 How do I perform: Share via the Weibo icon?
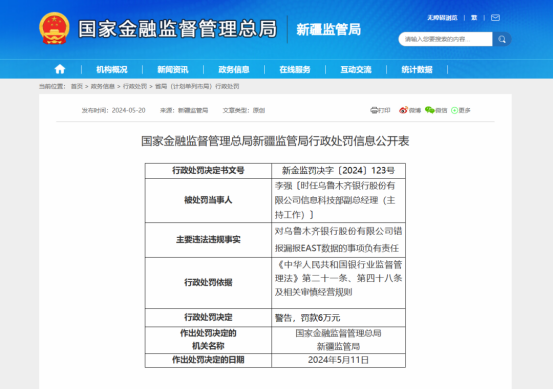pyautogui.click(x=403, y=110)
